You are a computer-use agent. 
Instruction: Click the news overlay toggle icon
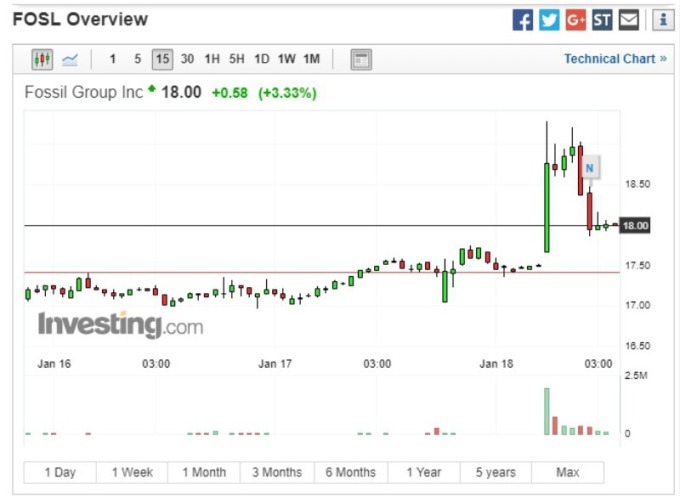click(361, 59)
